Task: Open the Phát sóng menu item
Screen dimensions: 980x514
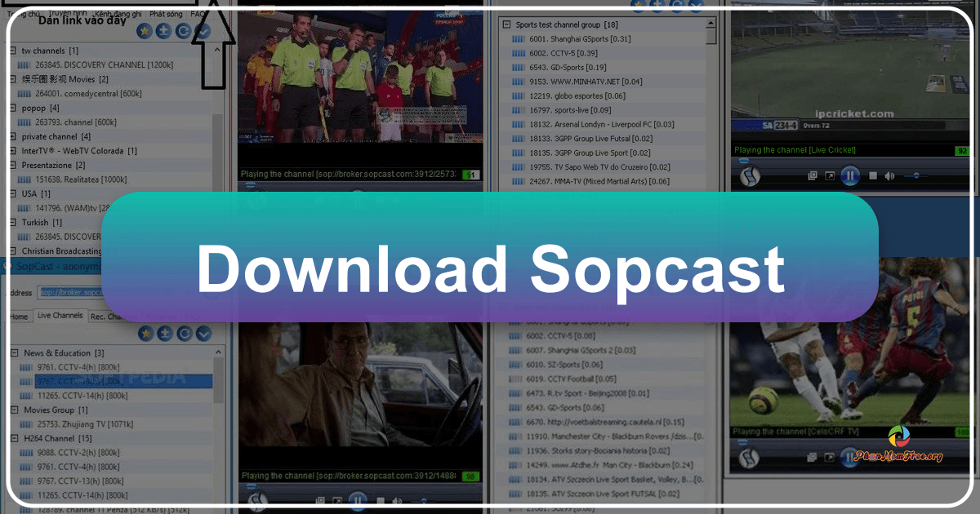Action: [165, 13]
